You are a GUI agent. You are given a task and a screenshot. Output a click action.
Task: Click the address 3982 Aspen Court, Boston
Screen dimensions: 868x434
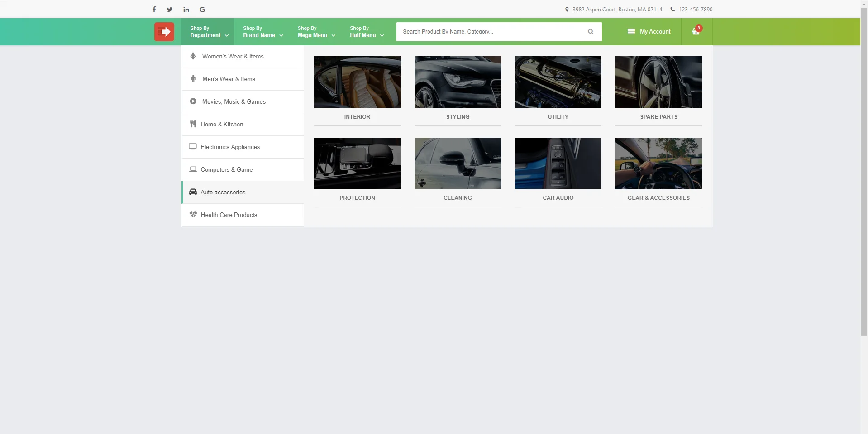tap(617, 10)
